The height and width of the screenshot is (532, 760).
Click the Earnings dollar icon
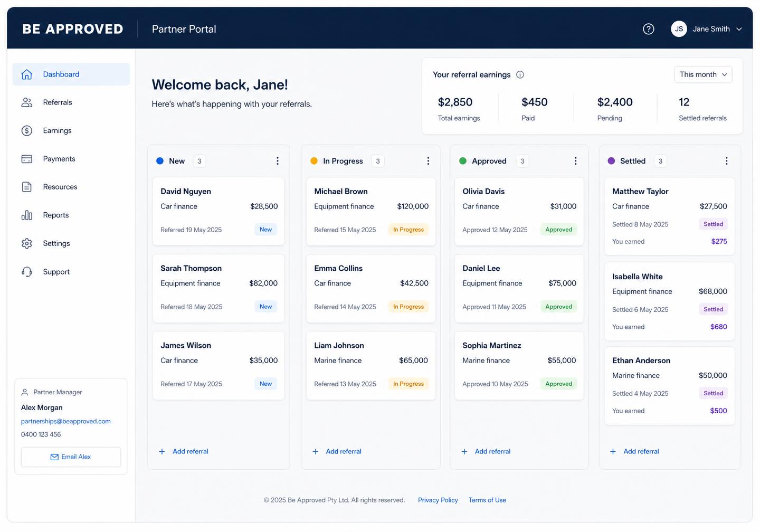pos(27,131)
